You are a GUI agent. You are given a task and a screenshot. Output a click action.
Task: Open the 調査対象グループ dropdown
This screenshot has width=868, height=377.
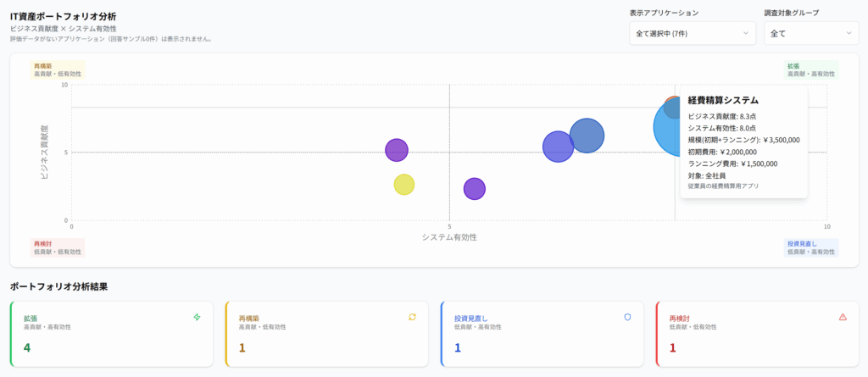tap(811, 33)
